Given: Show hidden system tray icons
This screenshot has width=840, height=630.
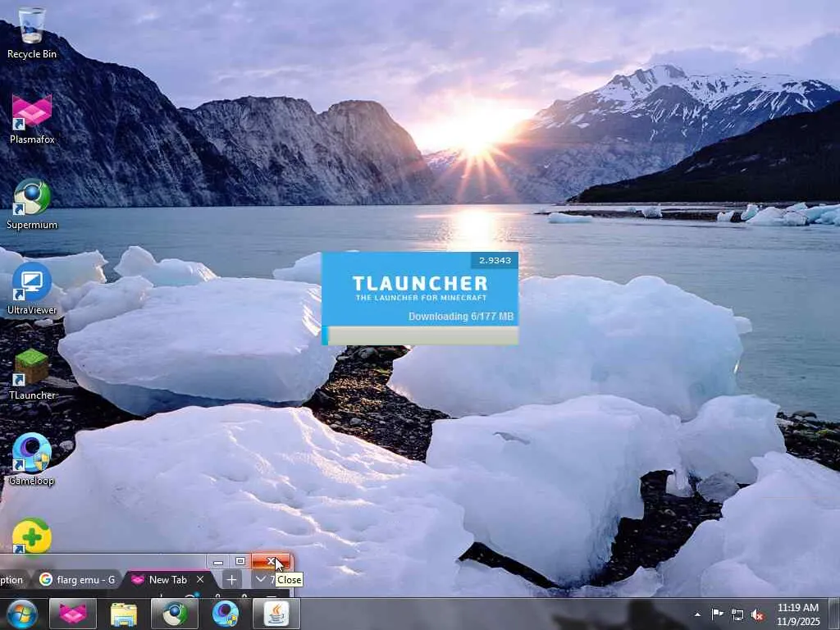Looking at the screenshot, I should (697, 614).
